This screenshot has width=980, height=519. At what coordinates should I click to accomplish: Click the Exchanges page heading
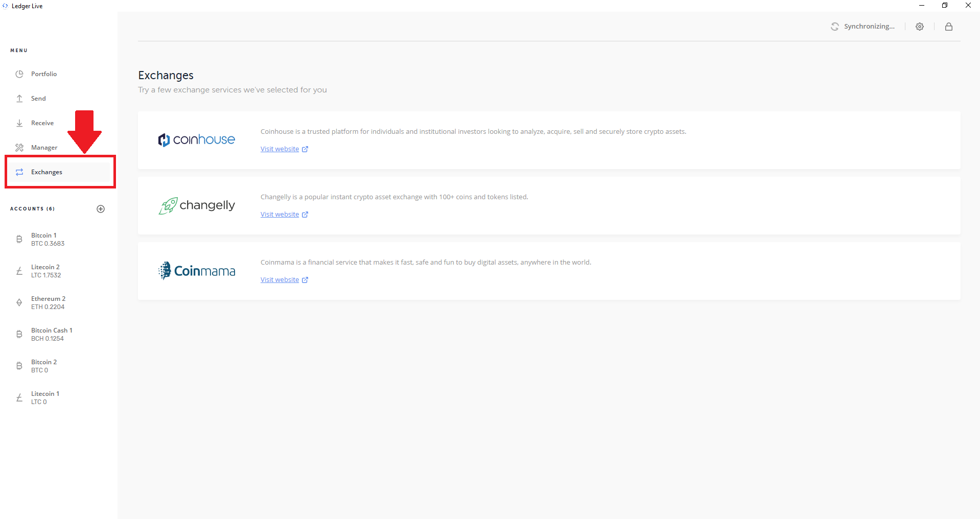pyautogui.click(x=166, y=76)
